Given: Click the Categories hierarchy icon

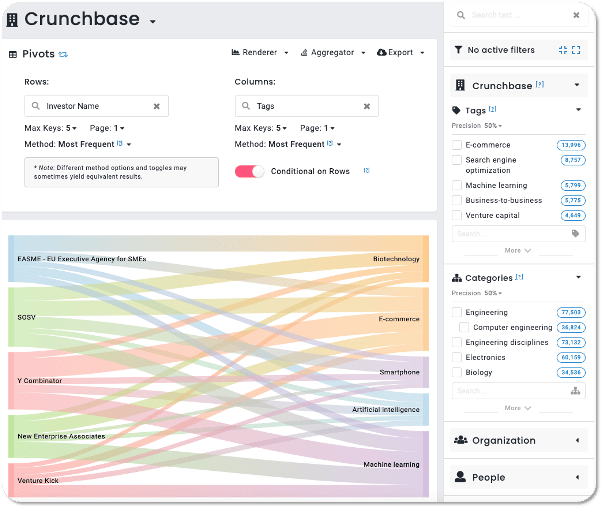Looking at the screenshot, I should pos(457,278).
